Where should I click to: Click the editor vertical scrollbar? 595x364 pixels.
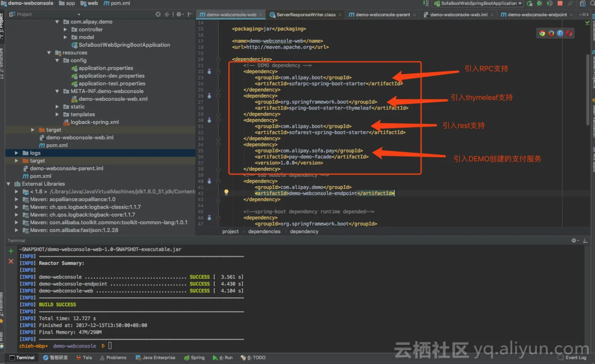[588, 89]
